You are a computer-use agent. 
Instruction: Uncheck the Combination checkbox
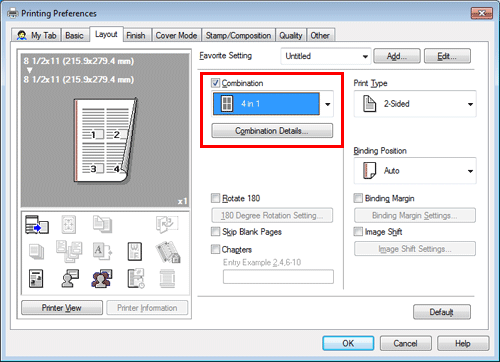(x=216, y=83)
